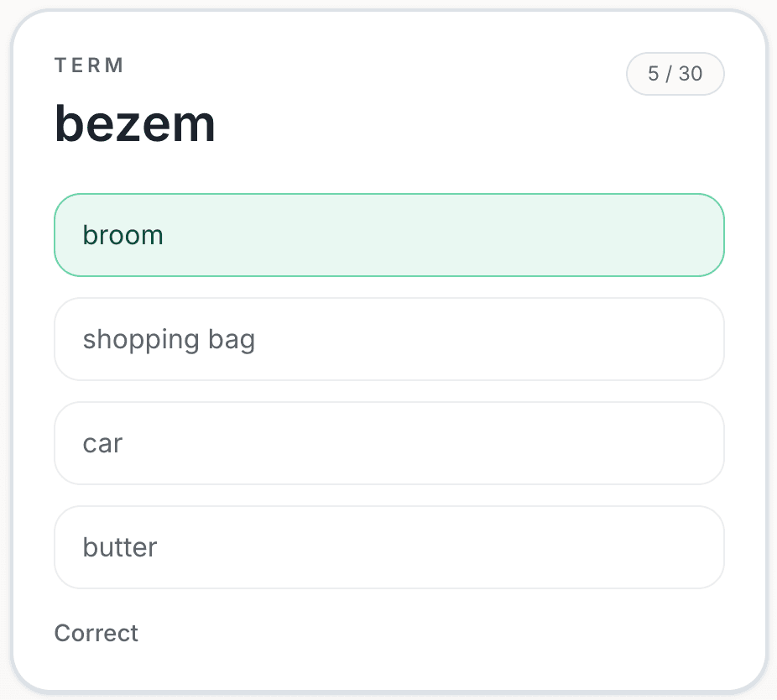777x700 pixels.
Task: Click the third answer card
Action: point(388,443)
